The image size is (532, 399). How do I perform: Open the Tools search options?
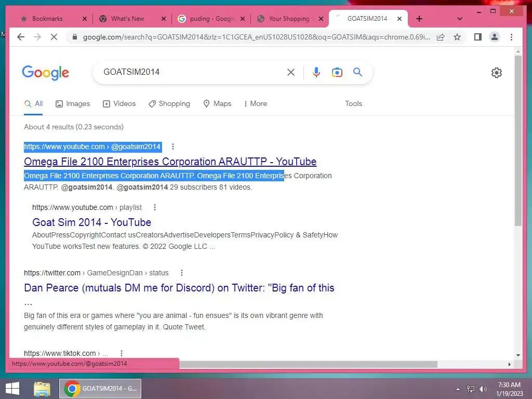click(353, 103)
